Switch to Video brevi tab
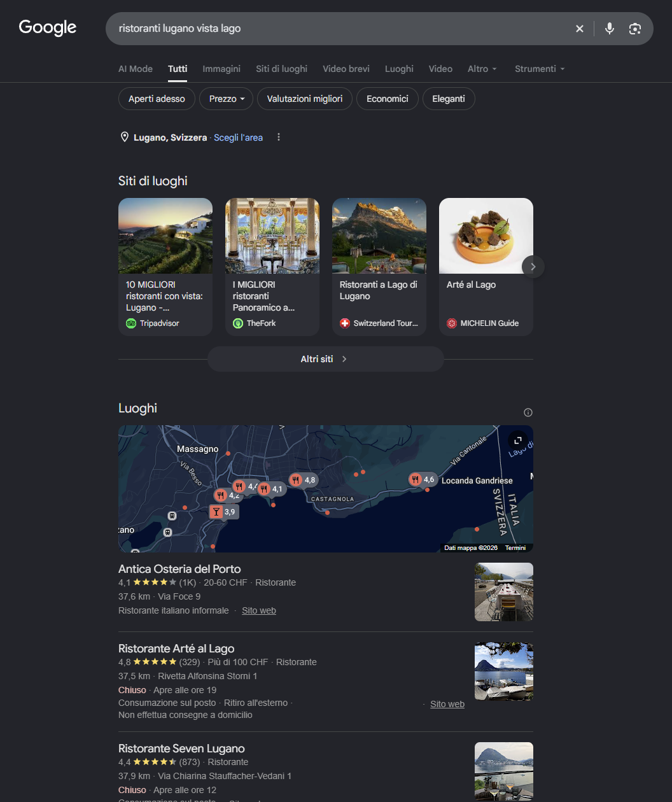The width and height of the screenshot is (672, 802). pos(346,69)
